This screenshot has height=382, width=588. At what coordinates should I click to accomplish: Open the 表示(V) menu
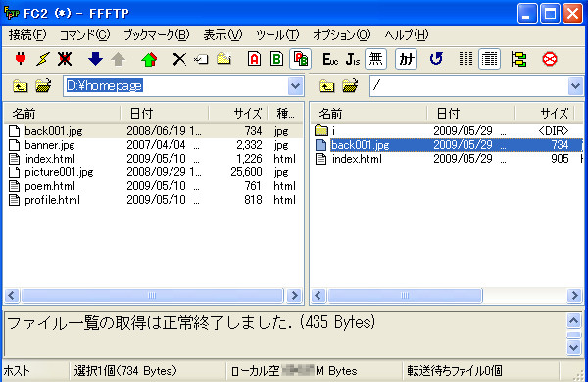click(222, 35)
